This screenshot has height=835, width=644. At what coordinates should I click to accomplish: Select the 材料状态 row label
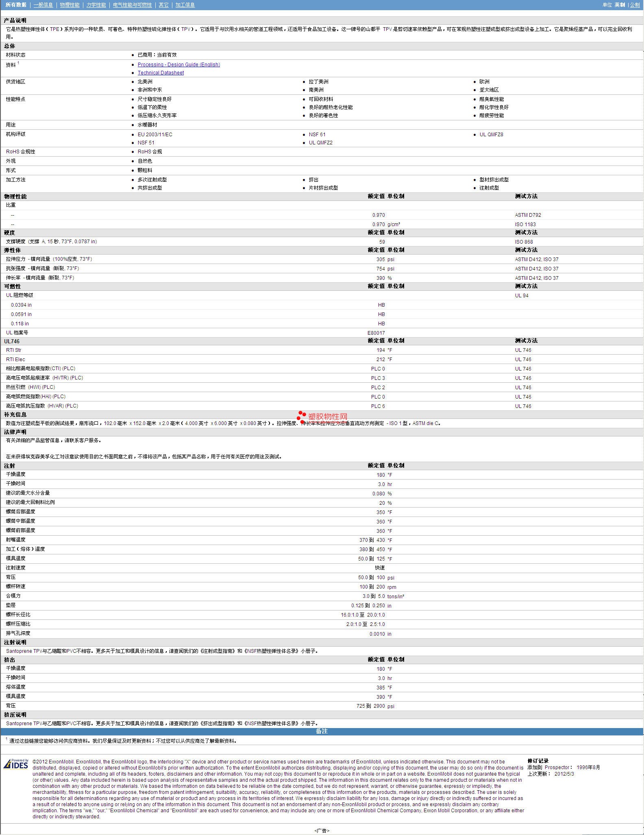tap(15, 55)
